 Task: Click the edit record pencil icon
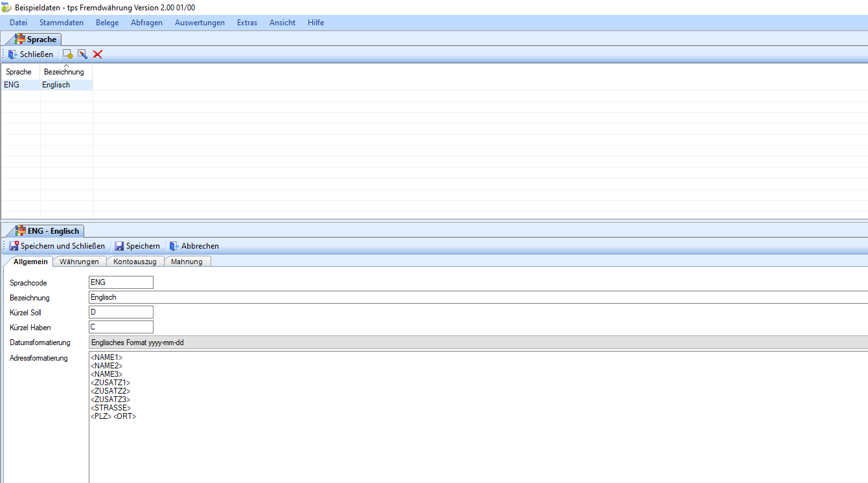point(82,54)
